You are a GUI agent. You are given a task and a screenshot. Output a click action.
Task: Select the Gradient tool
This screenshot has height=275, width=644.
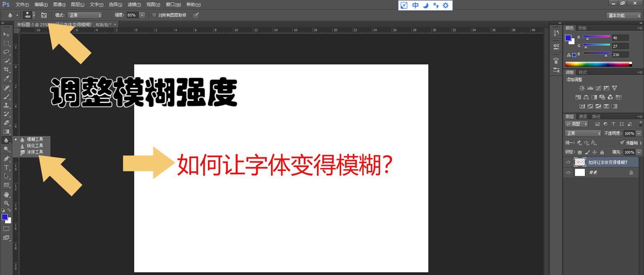(x=6, y=131)
